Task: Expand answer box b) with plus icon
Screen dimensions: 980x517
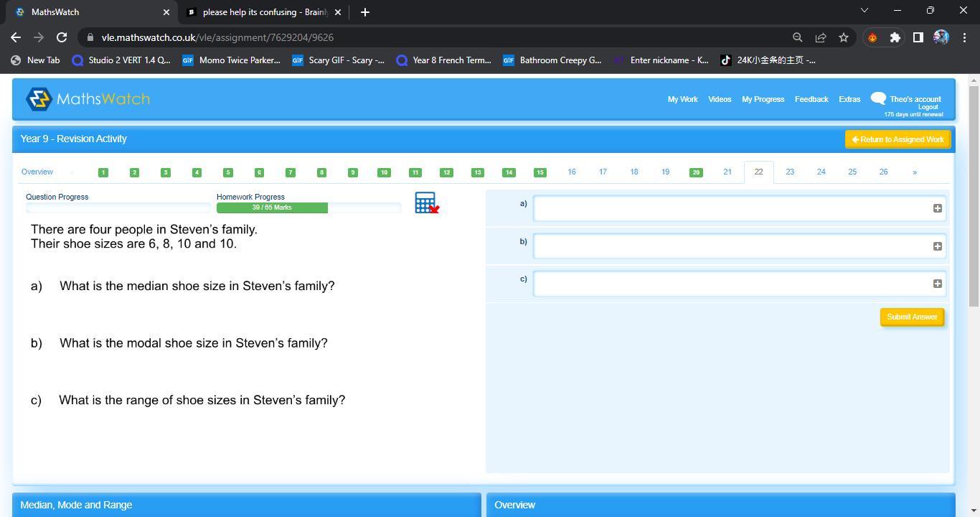Action: pos(937,246)
